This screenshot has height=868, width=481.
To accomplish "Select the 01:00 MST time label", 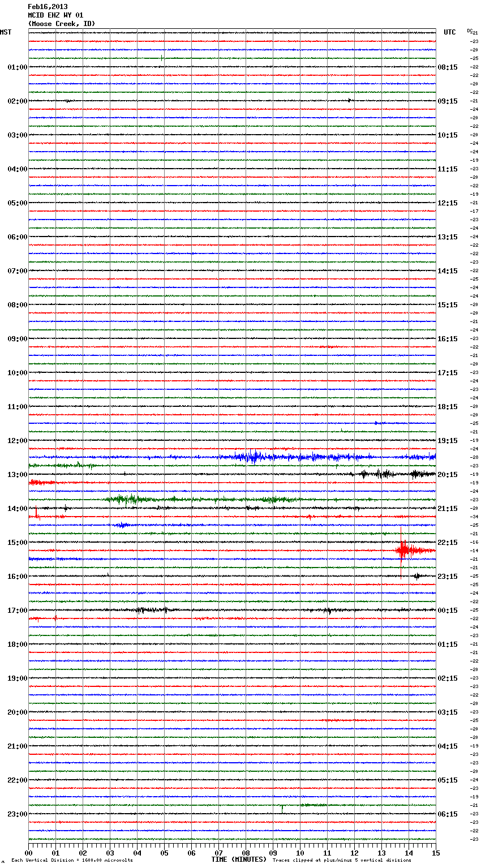I will [18, 67].
